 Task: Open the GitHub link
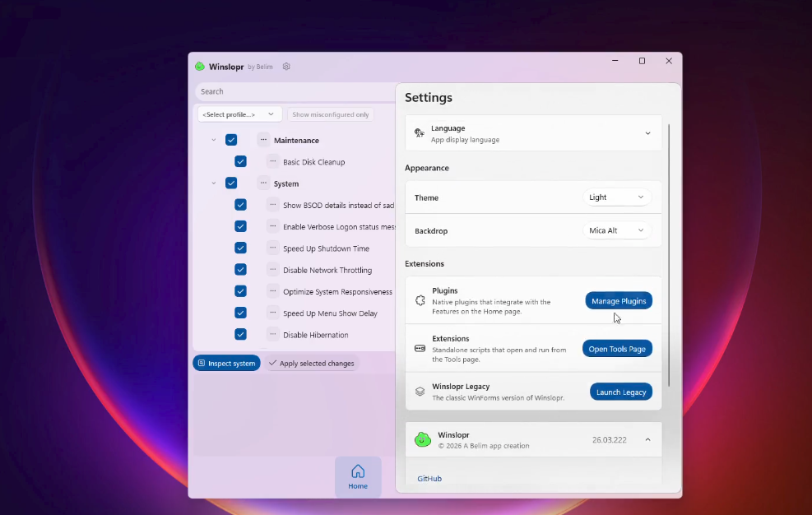point(429,479)
